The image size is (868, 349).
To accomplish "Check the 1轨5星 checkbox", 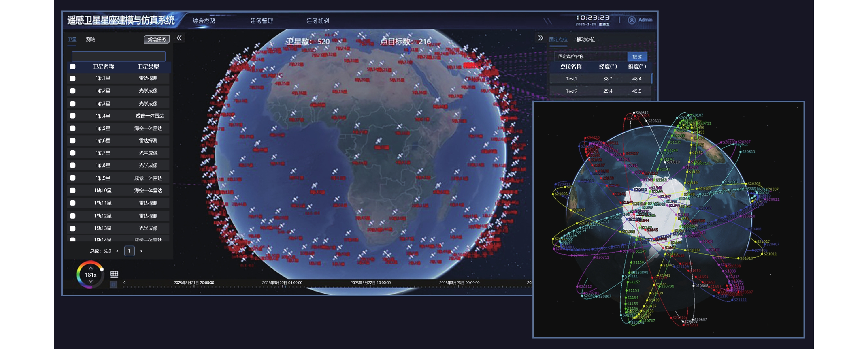I will (72, 128).
